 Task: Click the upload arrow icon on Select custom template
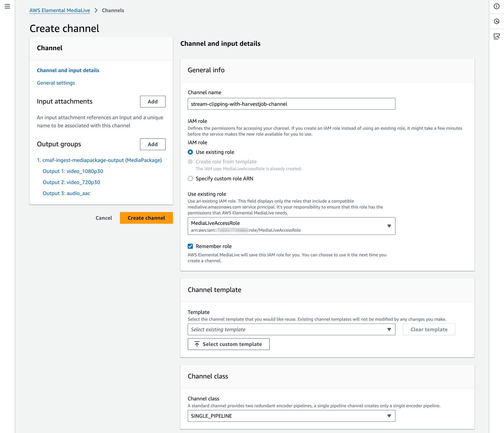coord(197,344)
